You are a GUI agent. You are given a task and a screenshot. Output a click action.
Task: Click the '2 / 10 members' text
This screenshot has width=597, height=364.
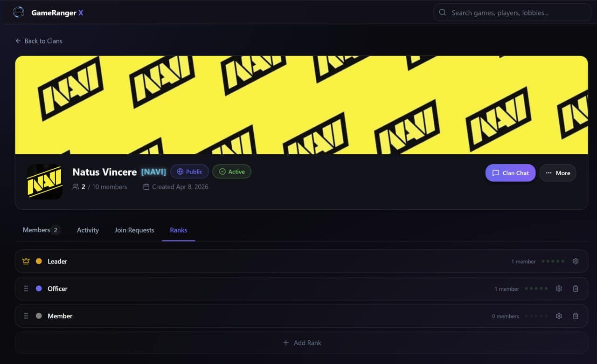click(x=104, y=187)
